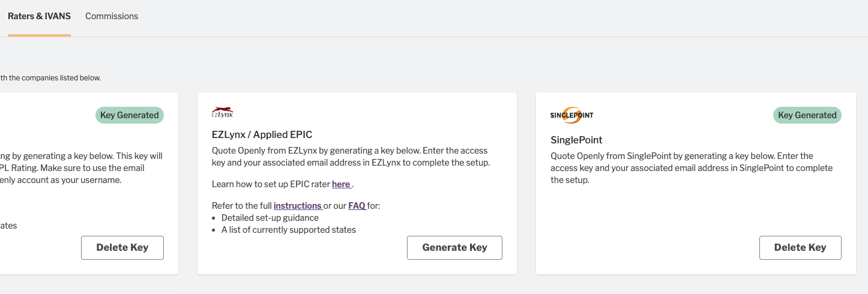
Task: Click the 'Detailed set-up guidance' bullet
Action: click(x=270, y=218)
